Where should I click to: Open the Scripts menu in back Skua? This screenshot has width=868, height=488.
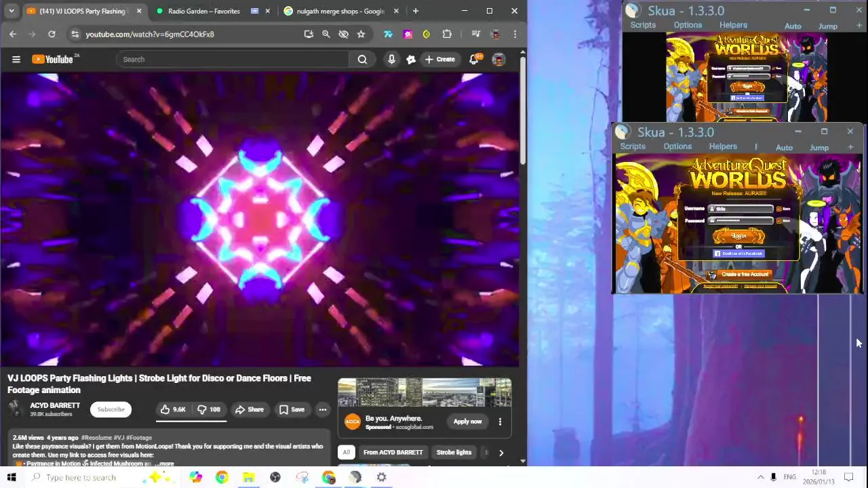pos(643,25)
